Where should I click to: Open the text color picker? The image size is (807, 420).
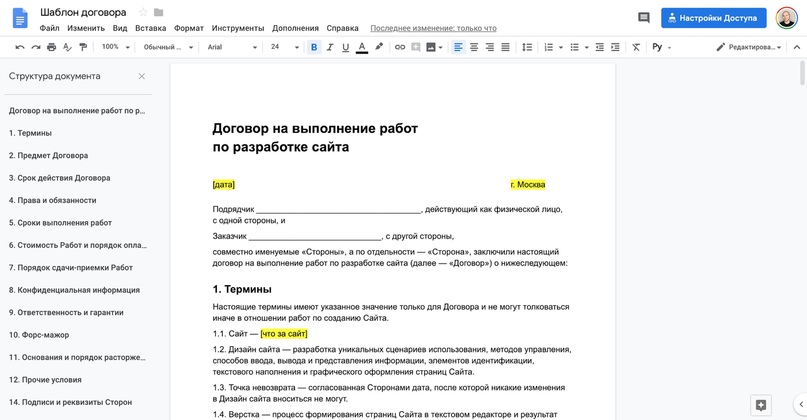coord(362,47)
